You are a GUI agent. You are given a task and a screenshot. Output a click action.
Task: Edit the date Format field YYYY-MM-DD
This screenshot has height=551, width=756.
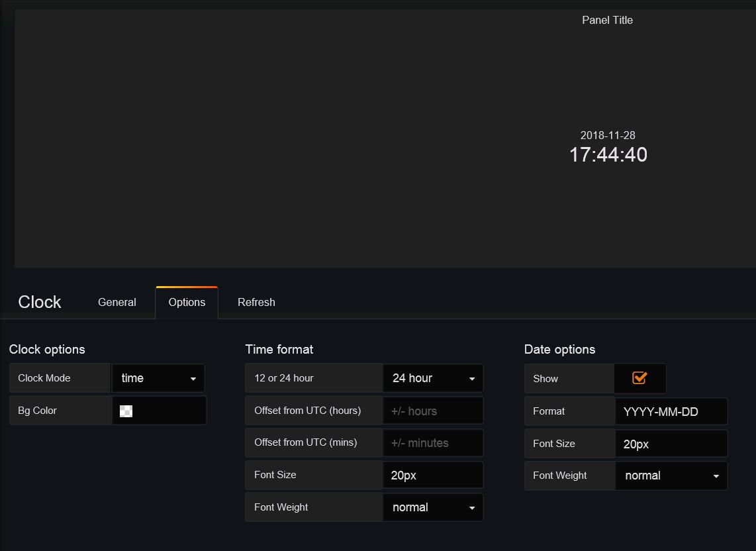coord(671,411)
